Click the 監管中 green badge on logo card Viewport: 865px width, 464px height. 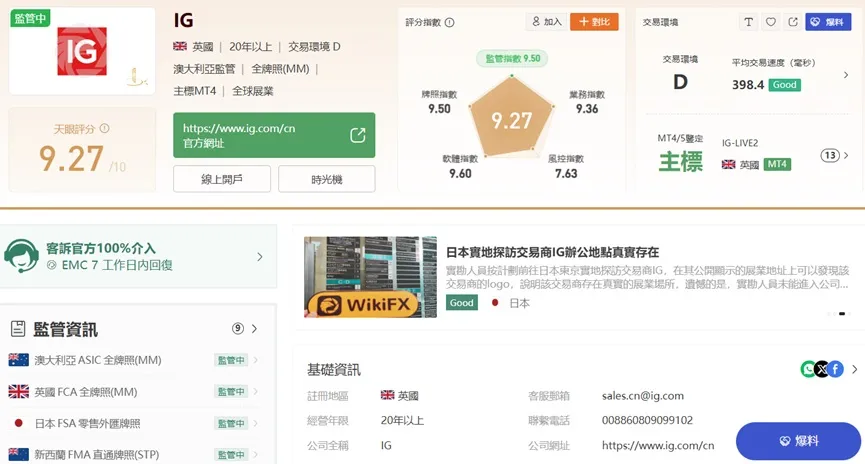click(30, 18)
